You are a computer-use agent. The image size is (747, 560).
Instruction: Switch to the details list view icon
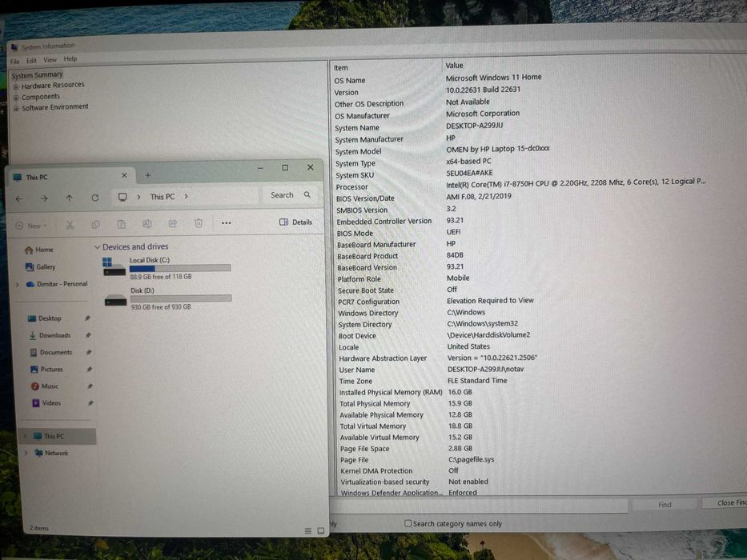tap(307, 530)
